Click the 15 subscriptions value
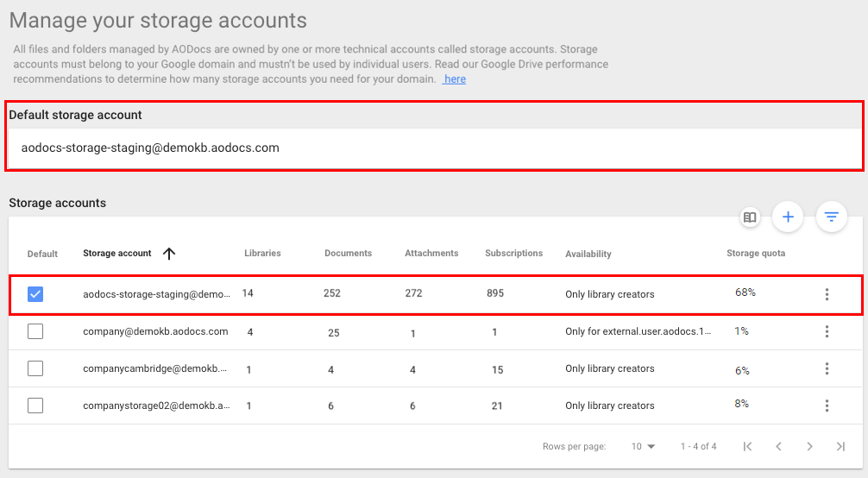The width and height of the screenshot is (868, 478). pyautogui.click(x=497, y=369)
